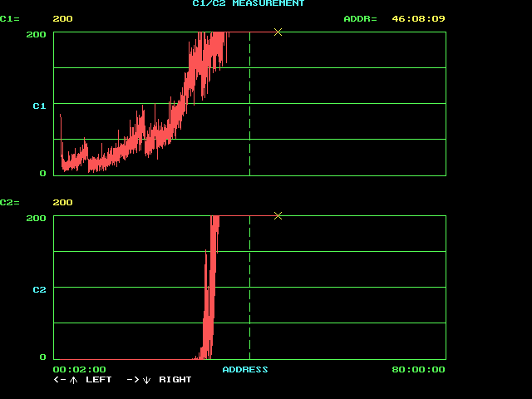
Task: Click the left arrow symbol before LEFT
Action: pos(60,380)
